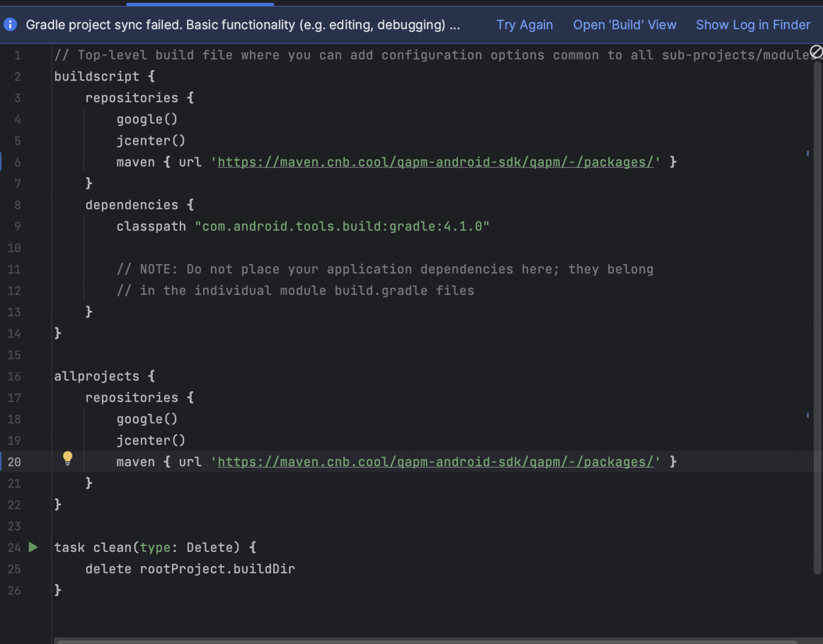Viewport: 823px width, 644px height.
Task: Select Show Log in Finder
Action: (752, 25)
